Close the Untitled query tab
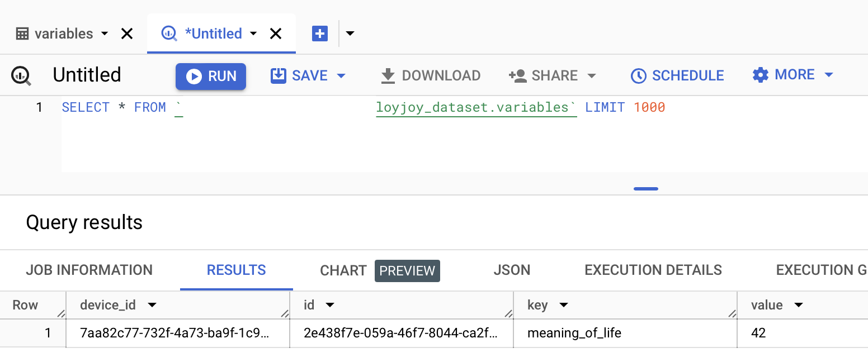 pos(276,34)
